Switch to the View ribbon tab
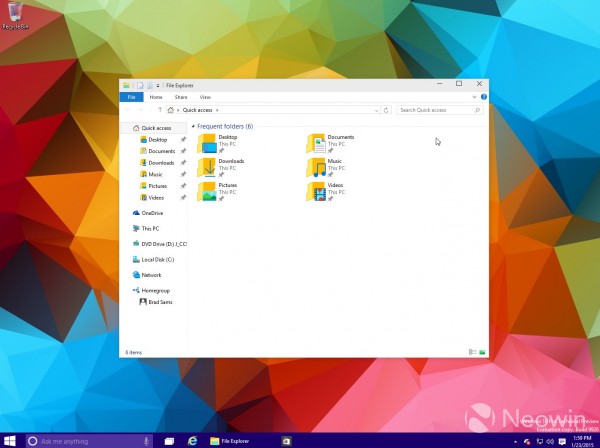 pyautogui.click(x=205, y=97)
